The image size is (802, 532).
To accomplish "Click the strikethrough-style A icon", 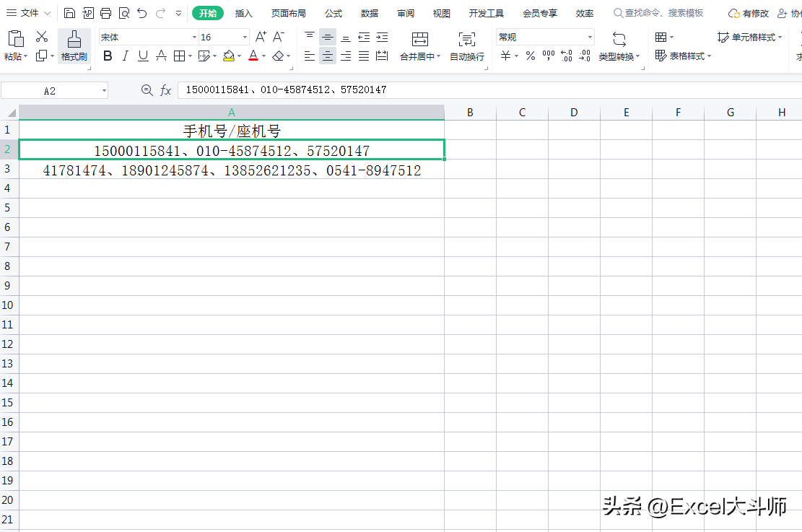I will [161, 56].
